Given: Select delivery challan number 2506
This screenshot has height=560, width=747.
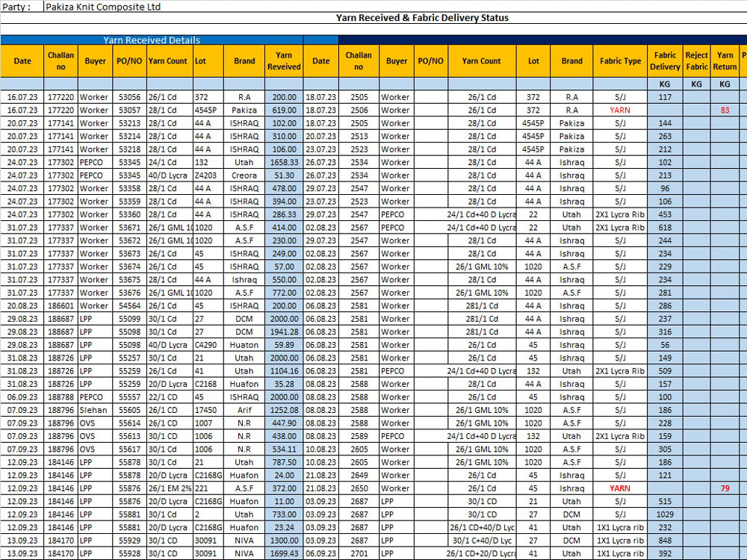Looking at the screenshot, I should [x=359, y=110].
